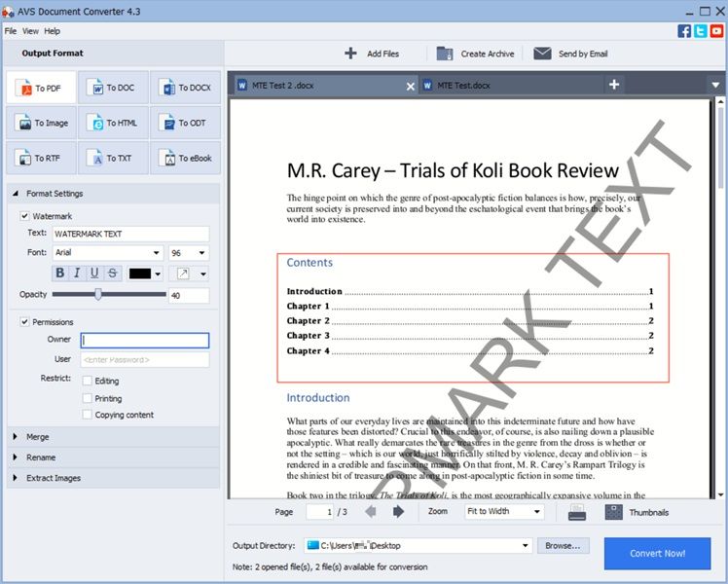
Task: Go to the next page arrow
Action: tap(398, 512)
